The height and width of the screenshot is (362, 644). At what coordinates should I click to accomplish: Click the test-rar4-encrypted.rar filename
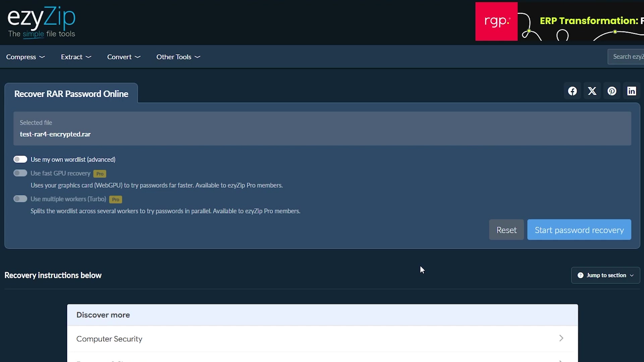pos(55,134)
